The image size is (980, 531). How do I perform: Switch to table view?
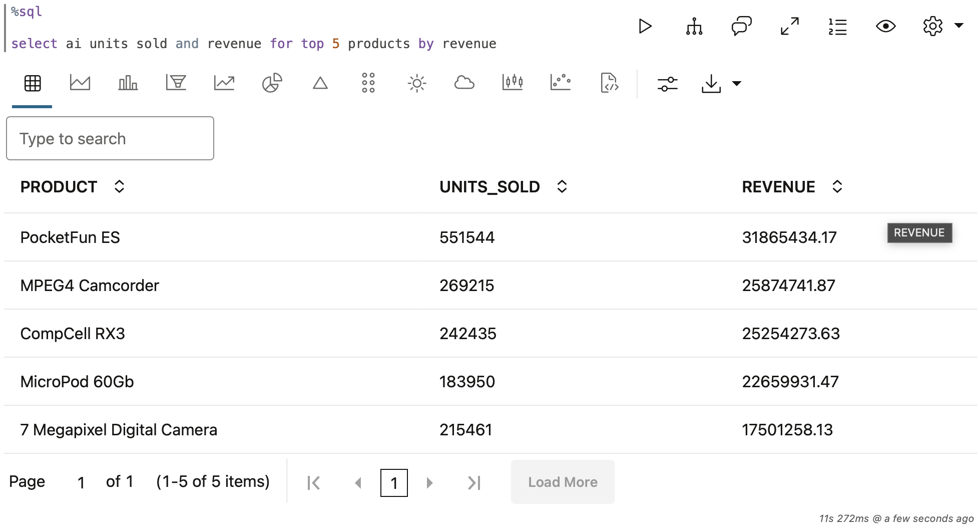(x=33, y=83)
